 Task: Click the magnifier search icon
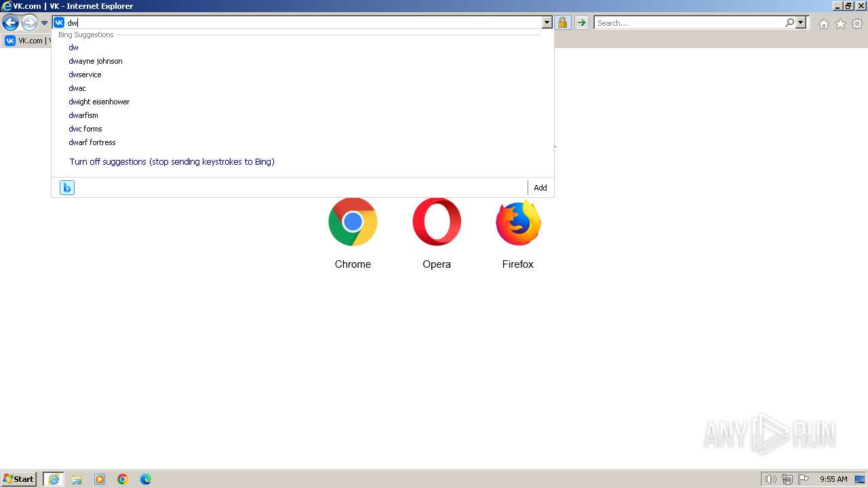[x=789, y=22]
